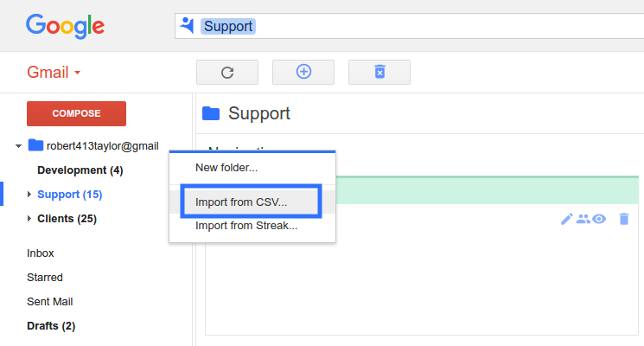Click the blue folder icon beside Support heading

pyautogui.click(x=211, y=113)
